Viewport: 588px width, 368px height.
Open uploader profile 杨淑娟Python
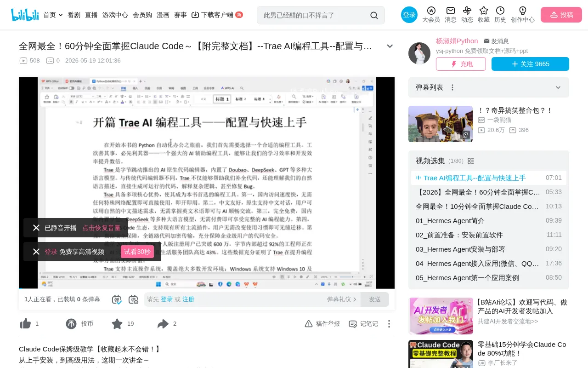457,41
